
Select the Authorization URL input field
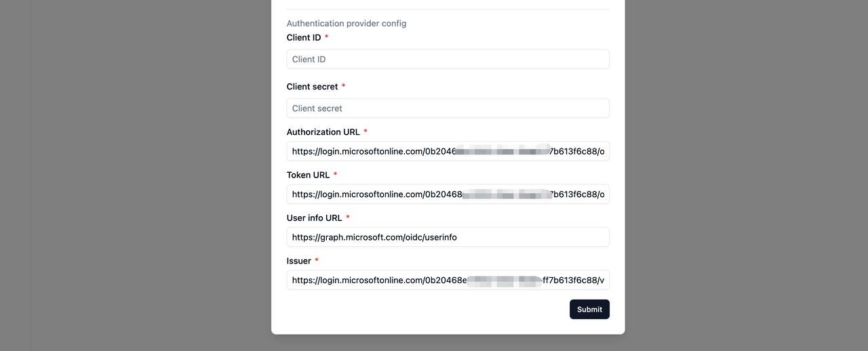[x=448, y=151]
